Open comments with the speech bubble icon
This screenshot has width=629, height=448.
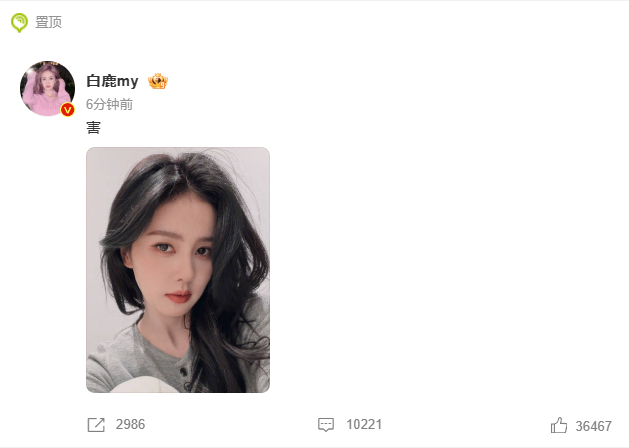326,425
